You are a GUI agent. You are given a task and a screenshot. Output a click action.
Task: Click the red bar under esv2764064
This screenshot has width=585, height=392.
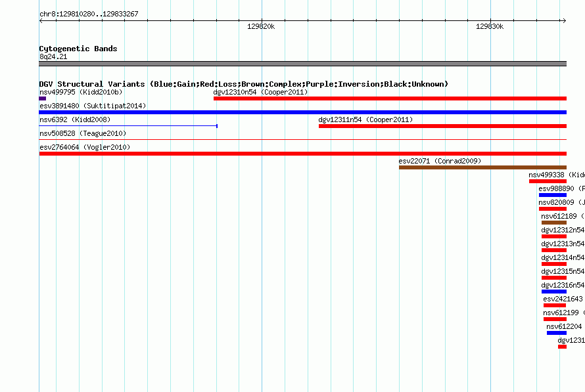[x=302, y=154]
